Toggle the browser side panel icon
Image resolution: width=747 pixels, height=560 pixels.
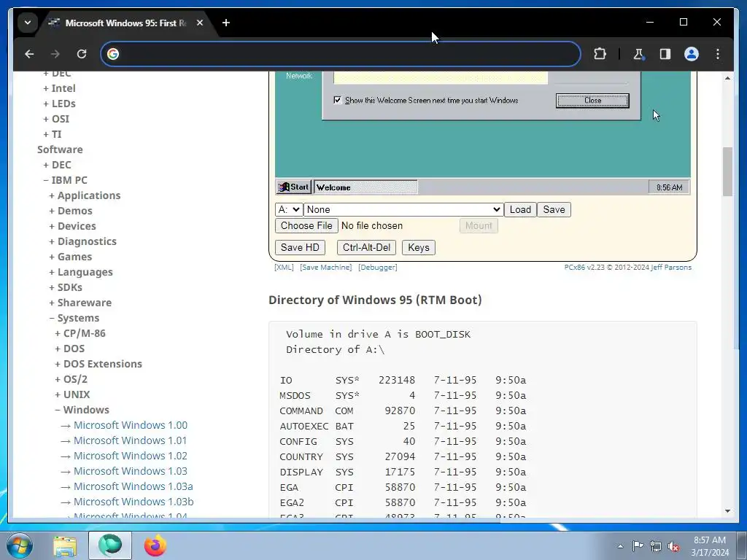tap(665, 54)
